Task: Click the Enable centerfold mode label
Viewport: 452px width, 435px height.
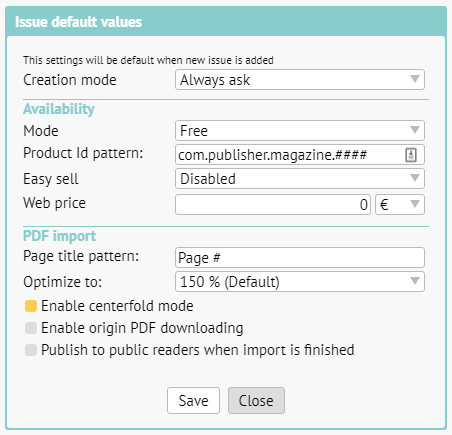Action: tap(117, 306)
